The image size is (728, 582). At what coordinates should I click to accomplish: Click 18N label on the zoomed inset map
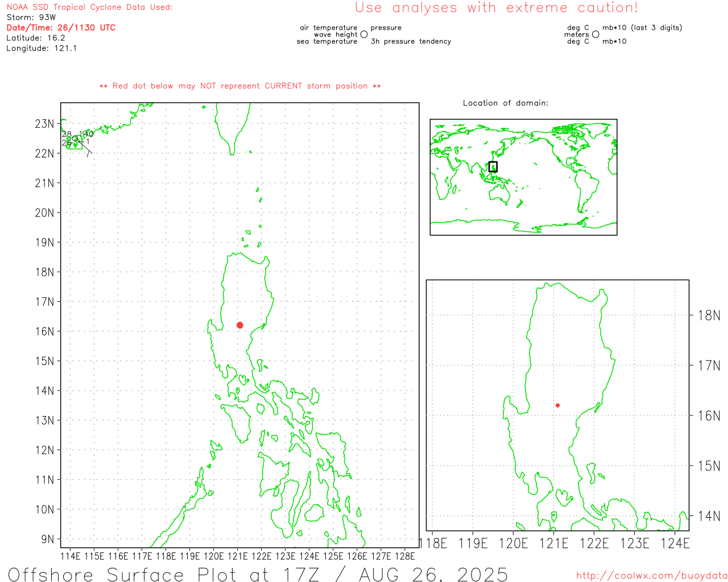(709, 315)
